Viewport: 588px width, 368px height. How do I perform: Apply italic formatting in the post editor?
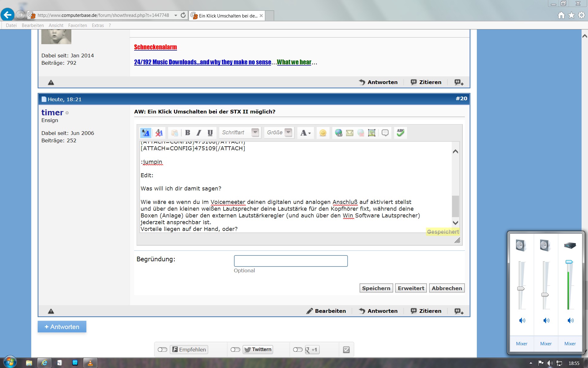[199, 133]
